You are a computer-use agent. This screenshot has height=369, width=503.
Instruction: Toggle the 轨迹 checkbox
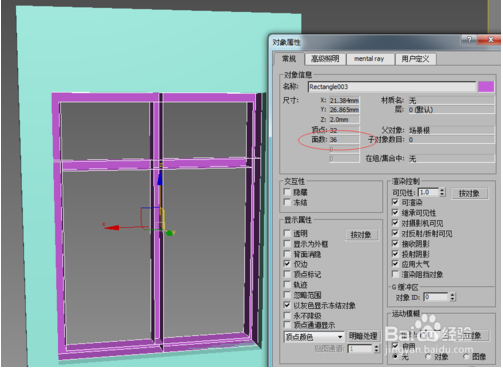(x=287, y=285)
